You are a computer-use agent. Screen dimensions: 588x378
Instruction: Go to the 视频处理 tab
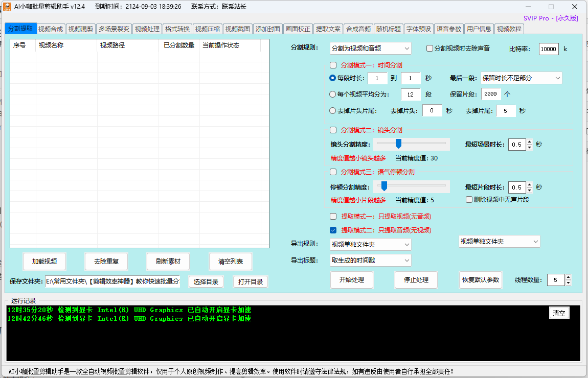point(147,29)
